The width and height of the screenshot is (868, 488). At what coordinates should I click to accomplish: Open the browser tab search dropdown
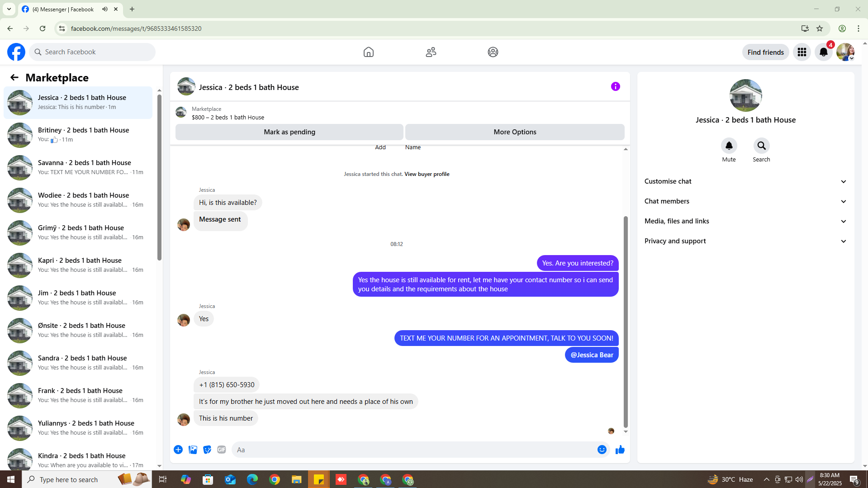tap(9, 9)
